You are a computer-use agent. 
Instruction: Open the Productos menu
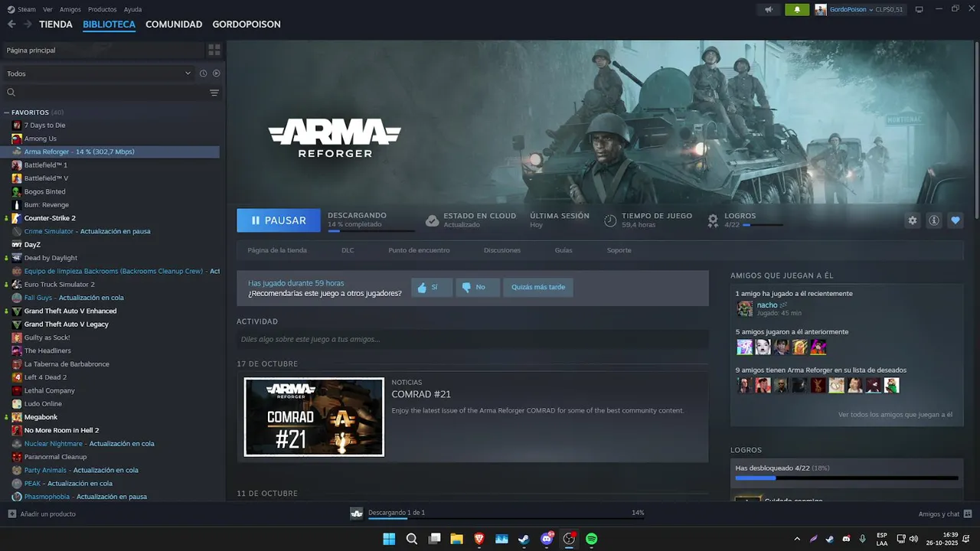click(x=103, y=9)
